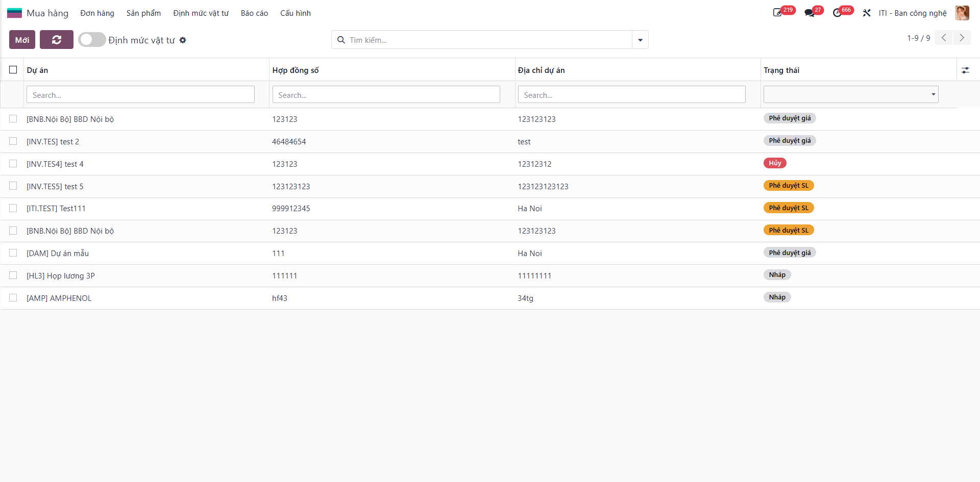Sort by Hợp đồng số column header
Image resolution: width=980 pixels, height=482 pixels.
(296, 70)
